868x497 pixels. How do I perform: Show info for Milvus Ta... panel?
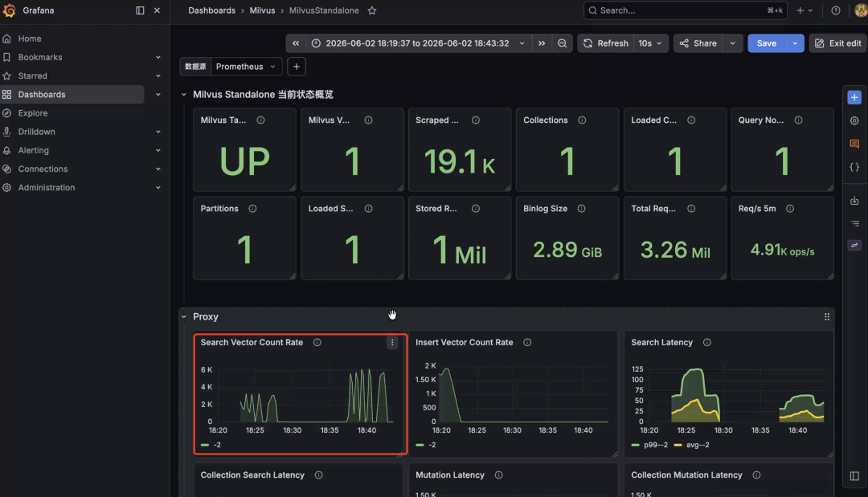260,120
